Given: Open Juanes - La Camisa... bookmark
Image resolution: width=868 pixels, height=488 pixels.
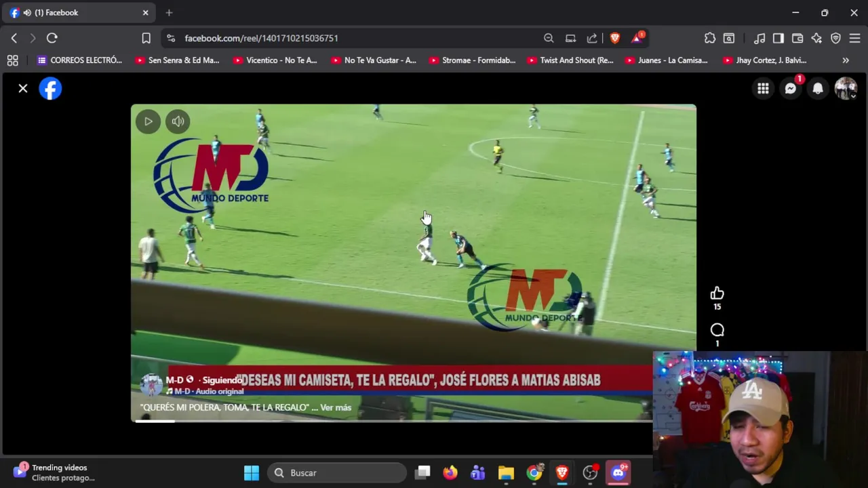Looking at the screenshot, I should coord(666,60).
